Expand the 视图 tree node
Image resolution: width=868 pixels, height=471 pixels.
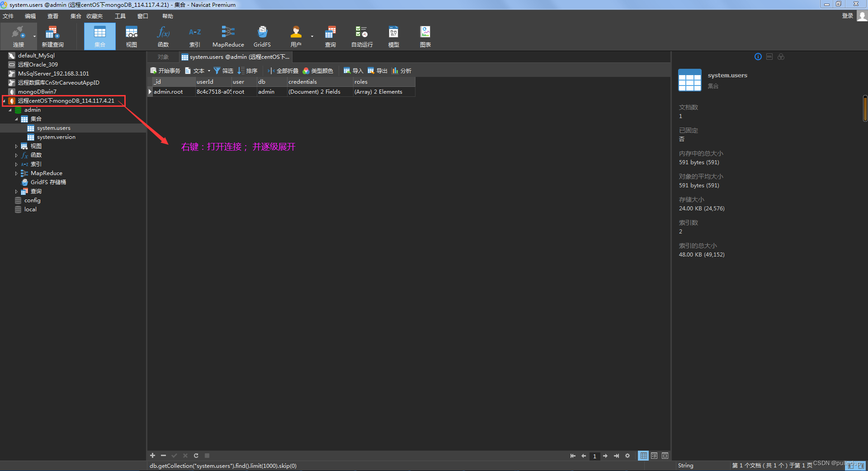(x=16, y=146)
